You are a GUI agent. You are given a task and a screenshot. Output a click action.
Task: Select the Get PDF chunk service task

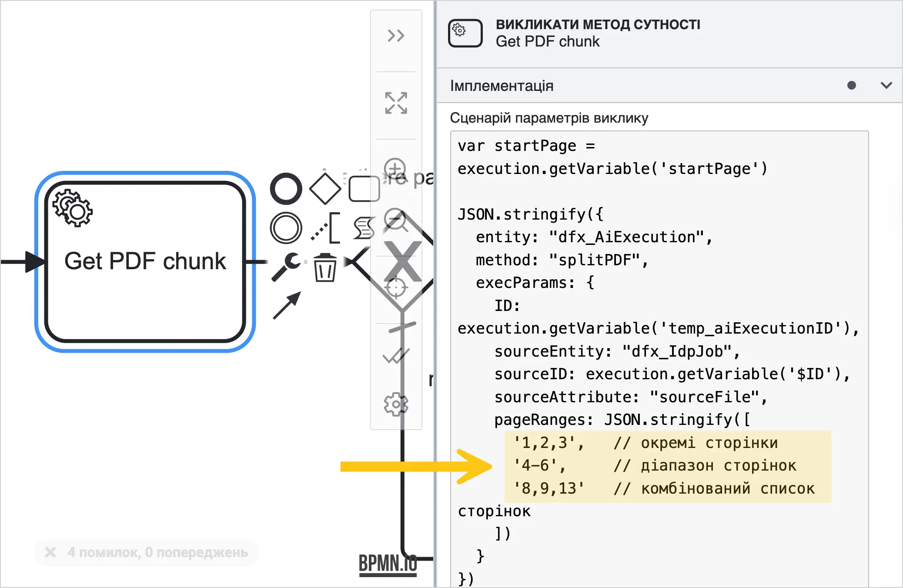pos(145,262)
